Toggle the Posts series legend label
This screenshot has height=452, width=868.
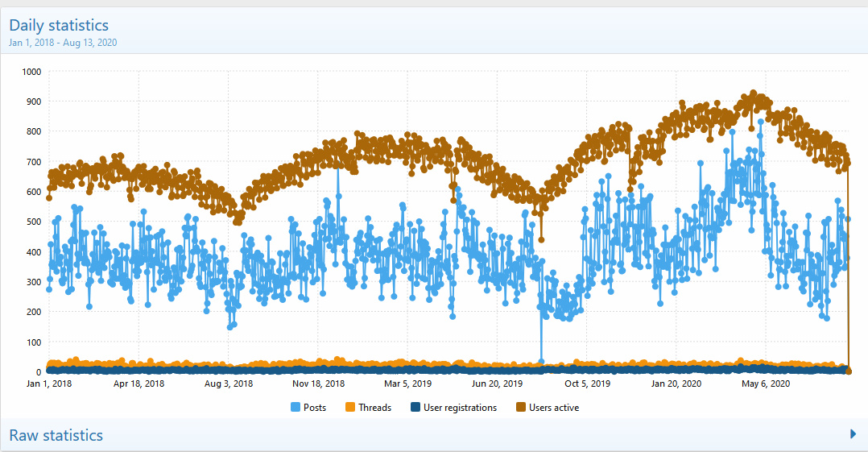click(x=315, y=408)
